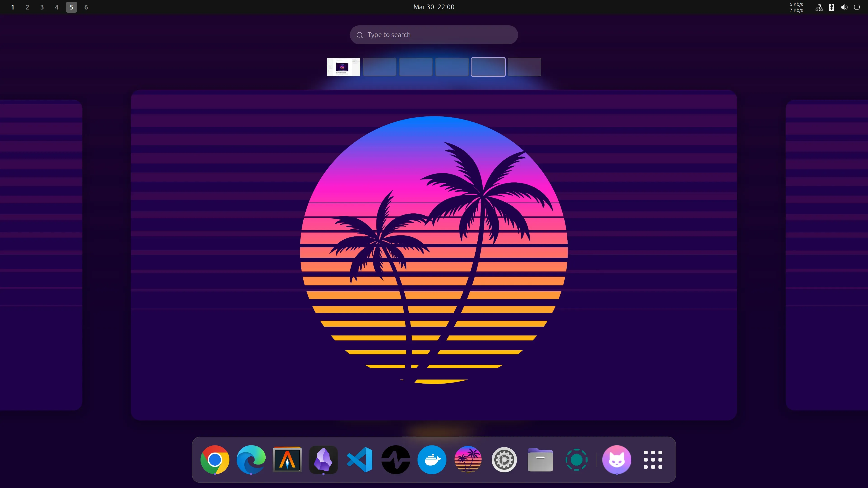
Task: Click the Type to search field
Action: 434,34
